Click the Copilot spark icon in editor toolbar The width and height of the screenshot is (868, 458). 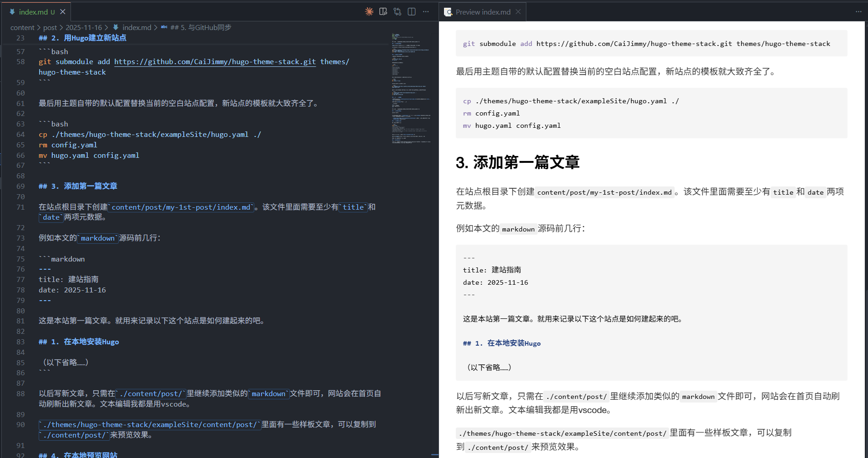[x=369, y=11]
